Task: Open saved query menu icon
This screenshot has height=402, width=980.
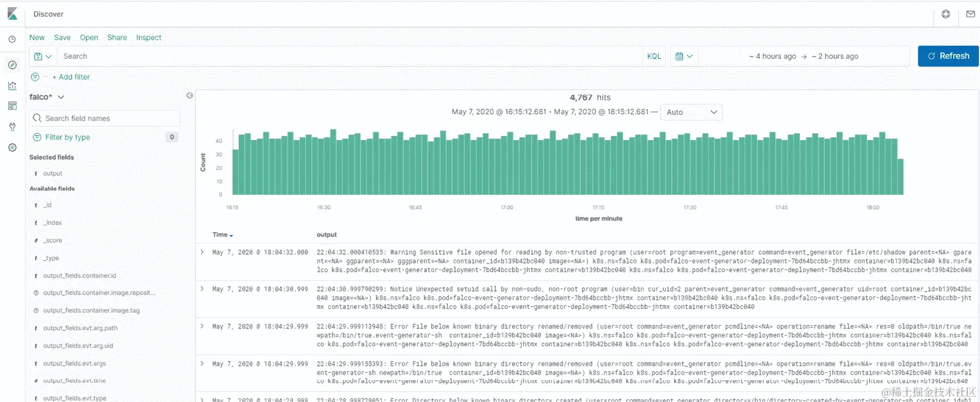Action: click(43, 56)
